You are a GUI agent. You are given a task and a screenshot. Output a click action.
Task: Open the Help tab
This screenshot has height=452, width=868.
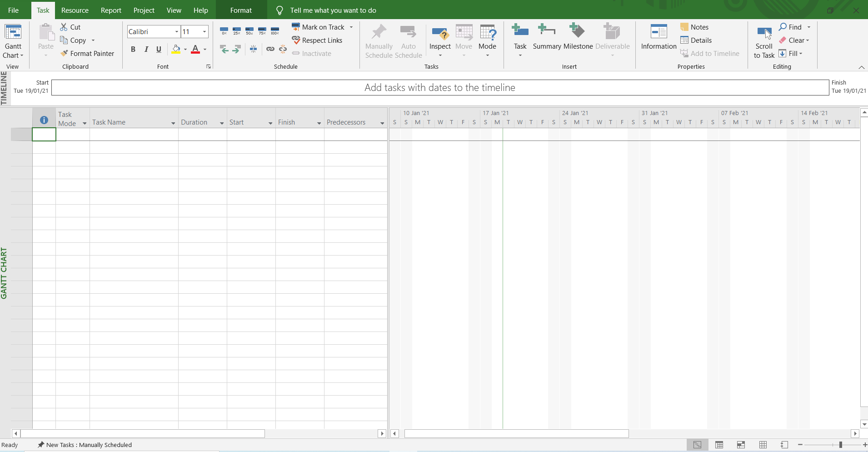(x=200, y=10)
